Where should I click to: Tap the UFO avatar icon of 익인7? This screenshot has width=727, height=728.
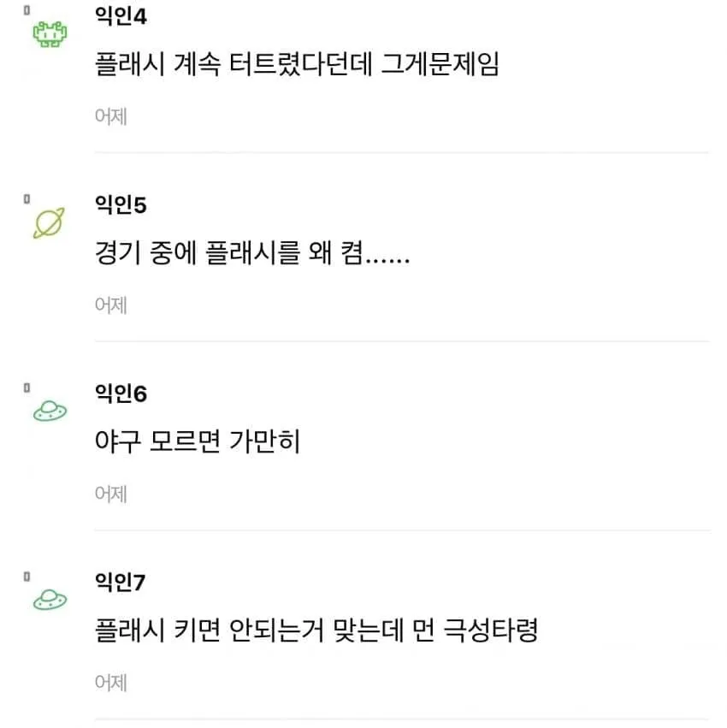coord(50,600)
